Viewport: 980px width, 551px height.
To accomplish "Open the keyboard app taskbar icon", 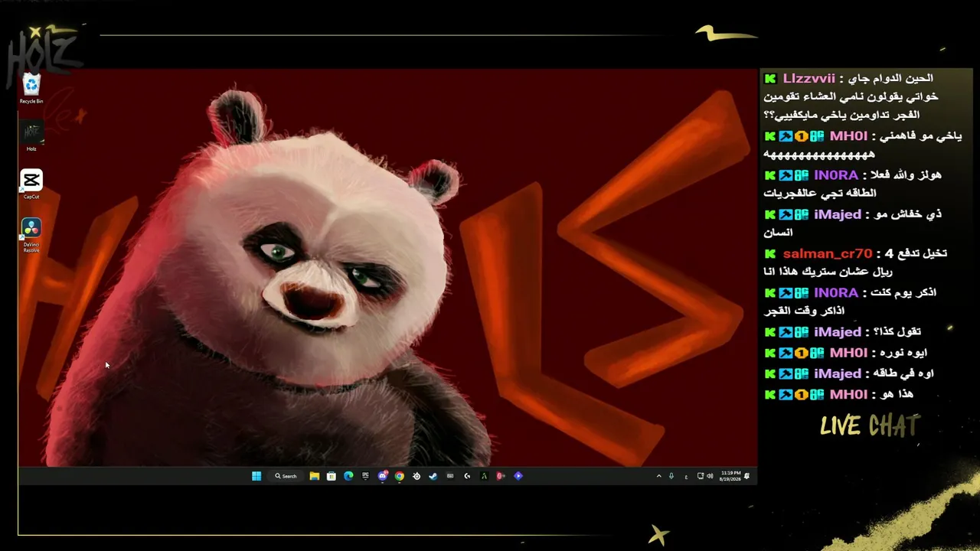I will pos(450,476).
